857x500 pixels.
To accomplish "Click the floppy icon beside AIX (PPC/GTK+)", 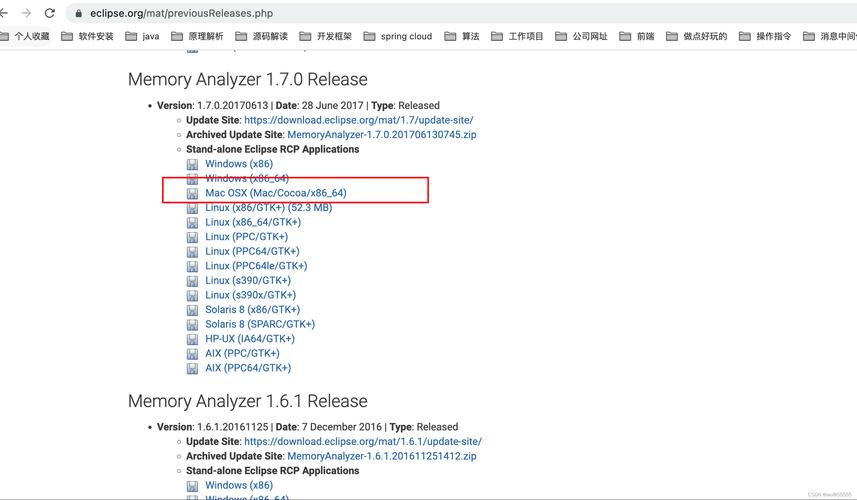I will click(192, 354).
